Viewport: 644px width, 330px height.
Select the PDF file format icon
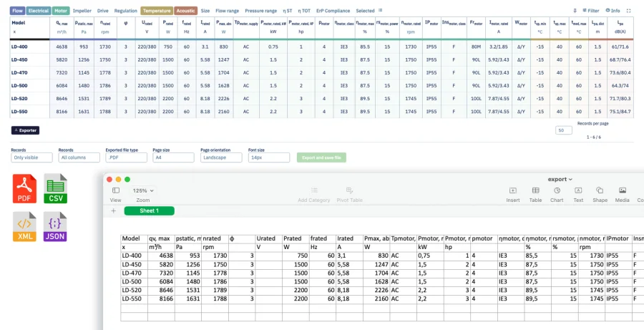click(24, 189)
